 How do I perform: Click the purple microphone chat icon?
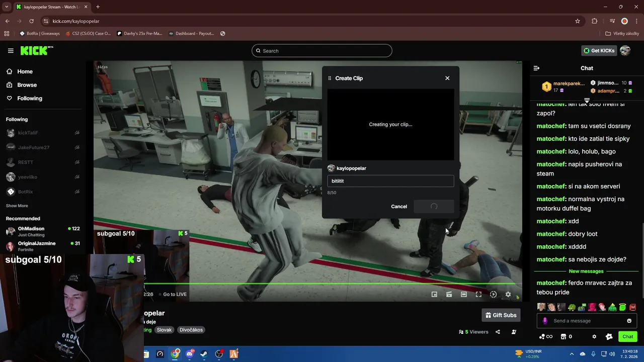point(545,321)
